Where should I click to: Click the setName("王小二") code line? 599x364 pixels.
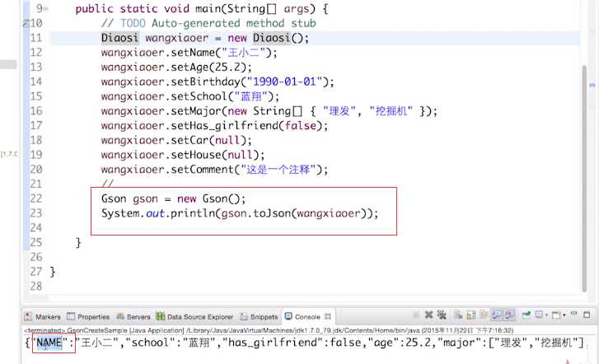pos(190,53)
